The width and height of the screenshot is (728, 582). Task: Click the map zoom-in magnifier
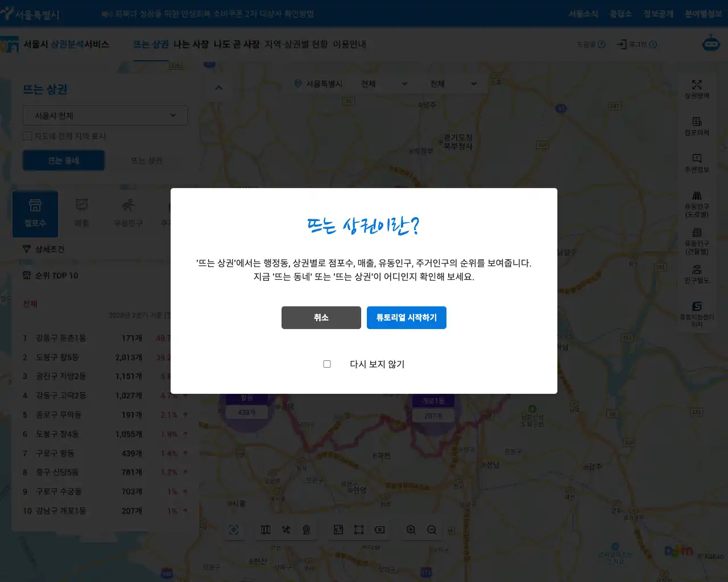point(411,530)
